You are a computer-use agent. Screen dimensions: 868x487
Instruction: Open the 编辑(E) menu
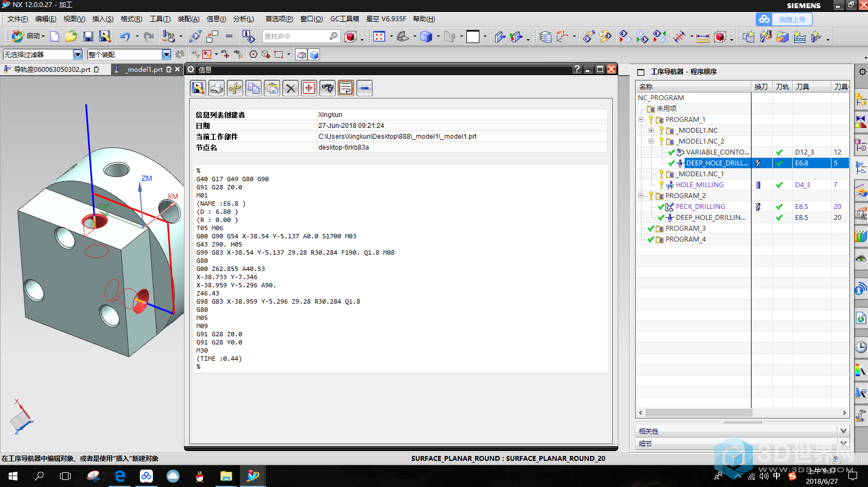46,19
